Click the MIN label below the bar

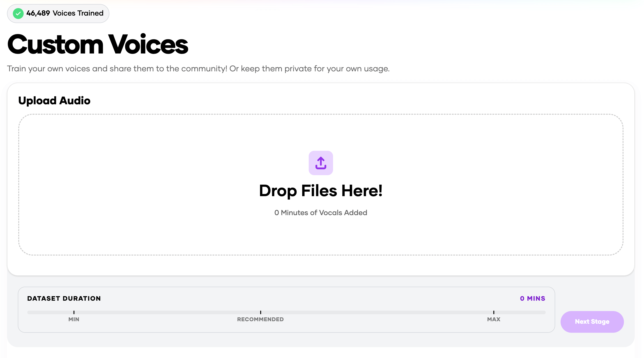[74, 319]
